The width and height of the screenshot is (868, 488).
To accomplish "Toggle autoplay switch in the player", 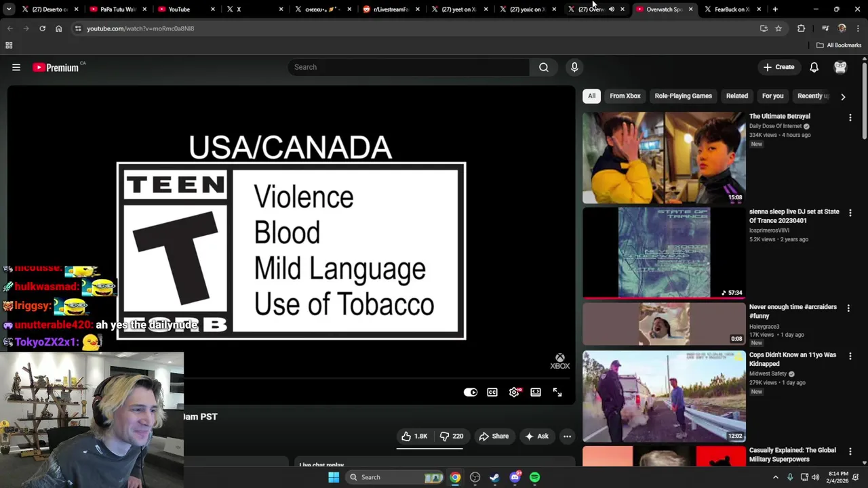I will coord(471,392).
